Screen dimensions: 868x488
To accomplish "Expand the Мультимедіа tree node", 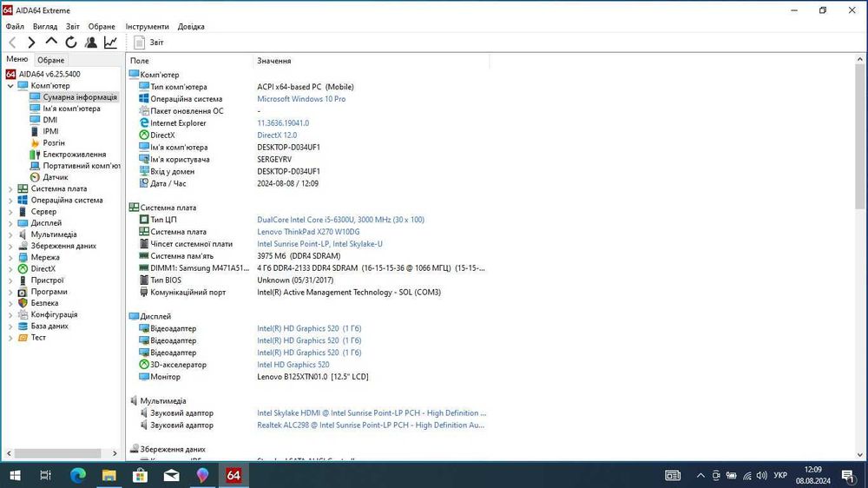I will pyautogui.click(x=10, y=234).
